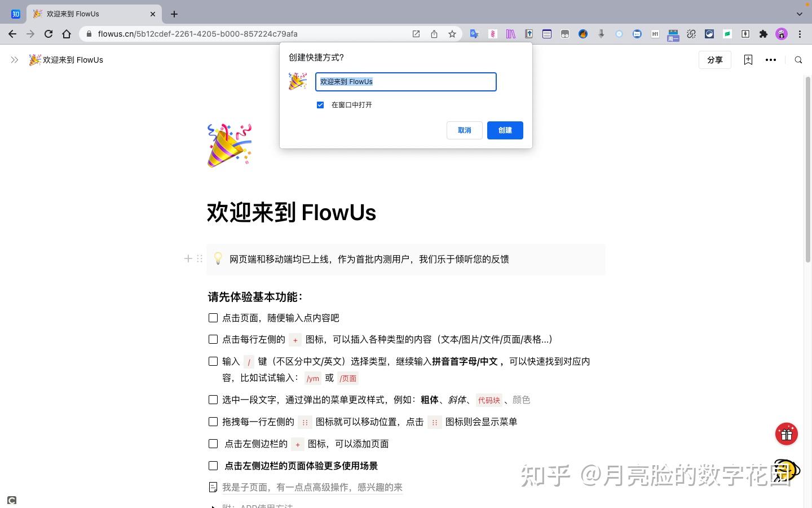
Task: Click the party popper page emoji
Action: point(229,144)
